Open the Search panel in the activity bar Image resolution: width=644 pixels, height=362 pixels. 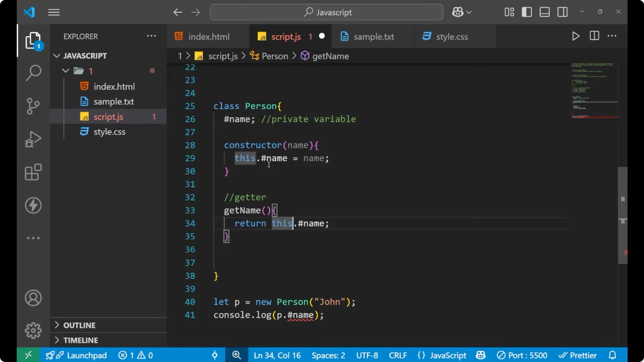(33, 72)
